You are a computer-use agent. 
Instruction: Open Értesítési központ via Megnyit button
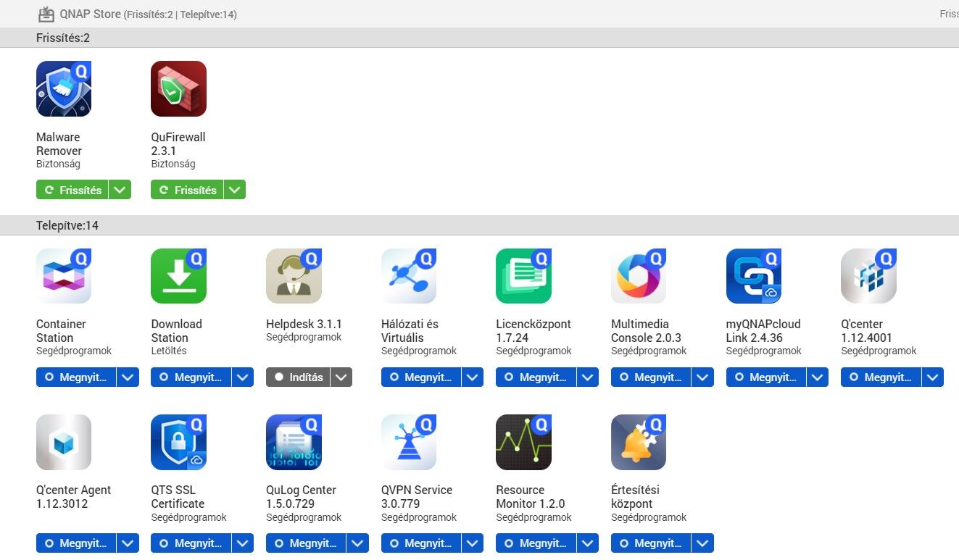pos(651,543)
